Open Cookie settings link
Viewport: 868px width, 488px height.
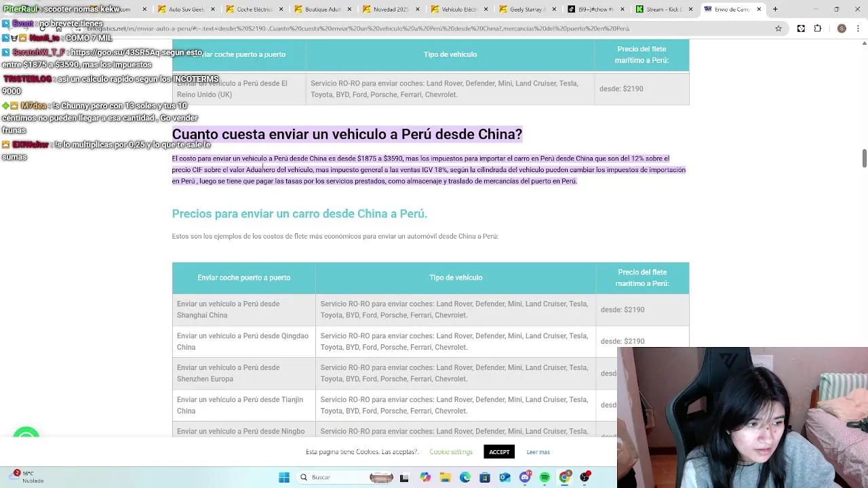451,452
